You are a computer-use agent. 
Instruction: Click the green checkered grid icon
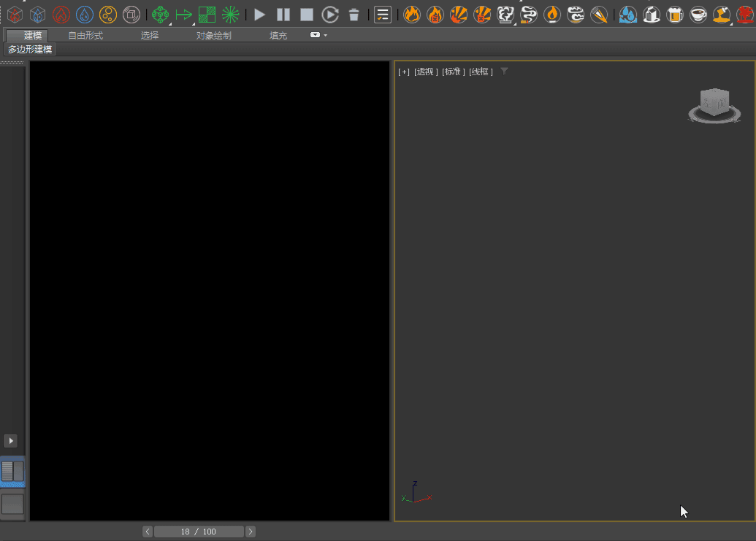point(207,15)
